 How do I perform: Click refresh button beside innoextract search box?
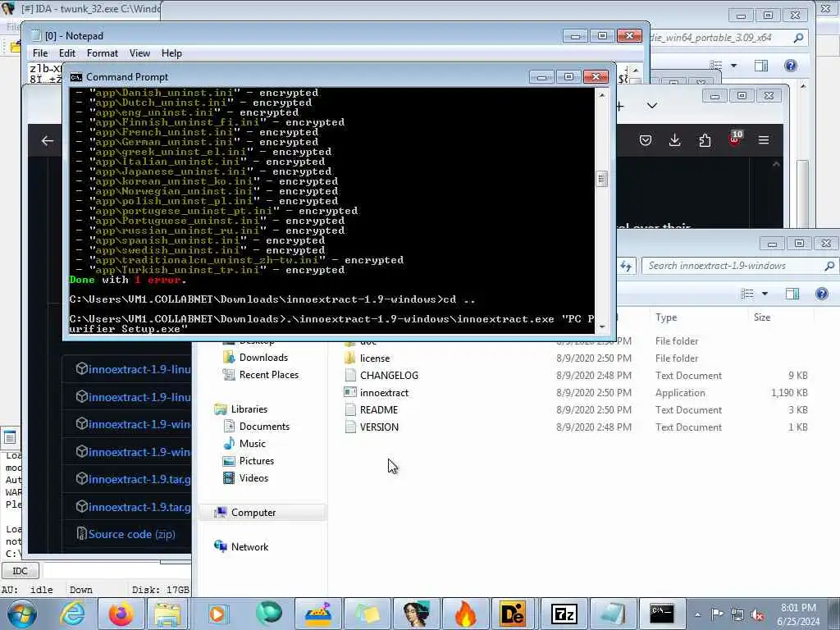pos(626,266)
